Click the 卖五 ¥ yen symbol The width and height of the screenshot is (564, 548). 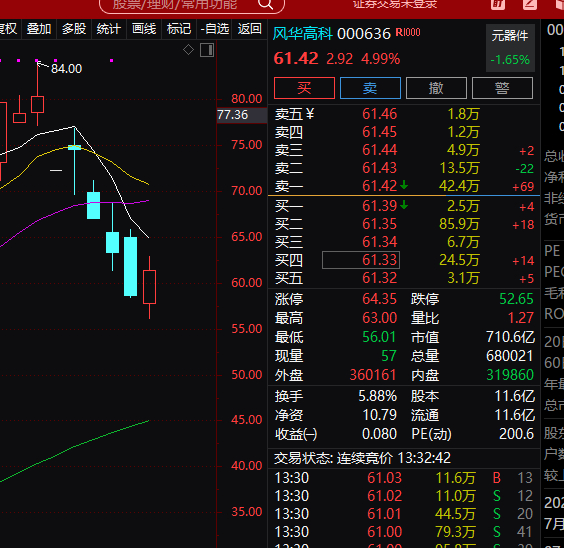click(310, 114)
